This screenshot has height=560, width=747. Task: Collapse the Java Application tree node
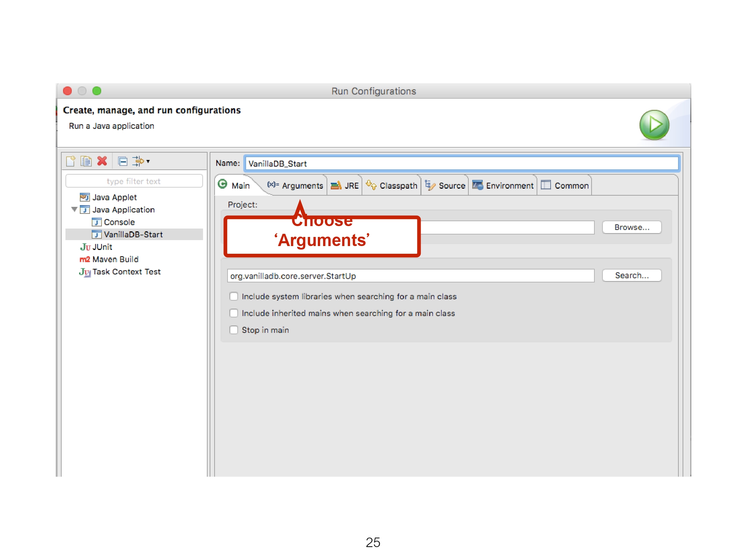click(74, 210)
